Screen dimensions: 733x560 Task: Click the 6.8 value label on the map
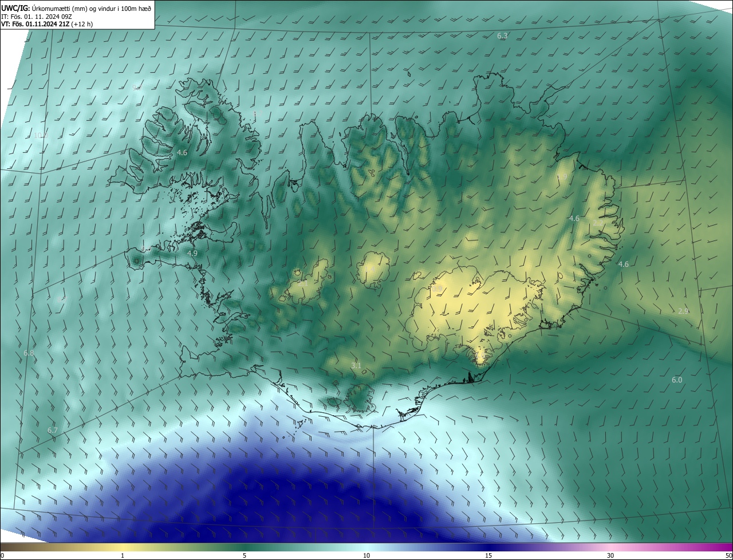pos(29,354)
